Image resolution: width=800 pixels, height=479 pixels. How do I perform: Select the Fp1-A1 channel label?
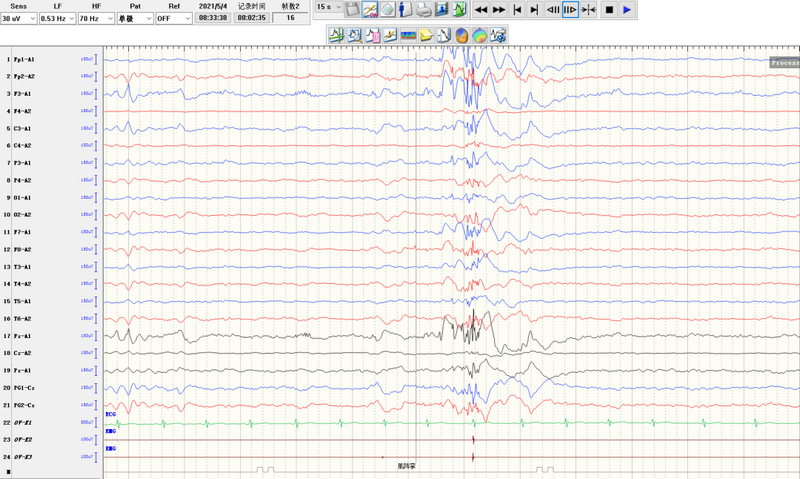(24, 60)
